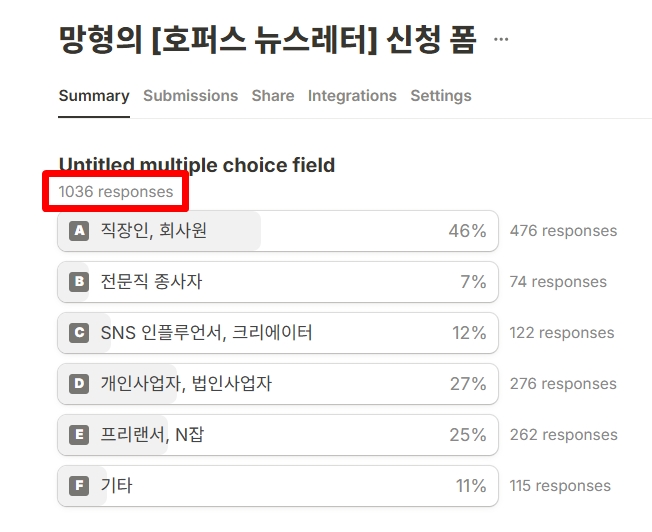652x532 pixels.
Task: Click the B letter badge icon
Action: pos(79,282)
